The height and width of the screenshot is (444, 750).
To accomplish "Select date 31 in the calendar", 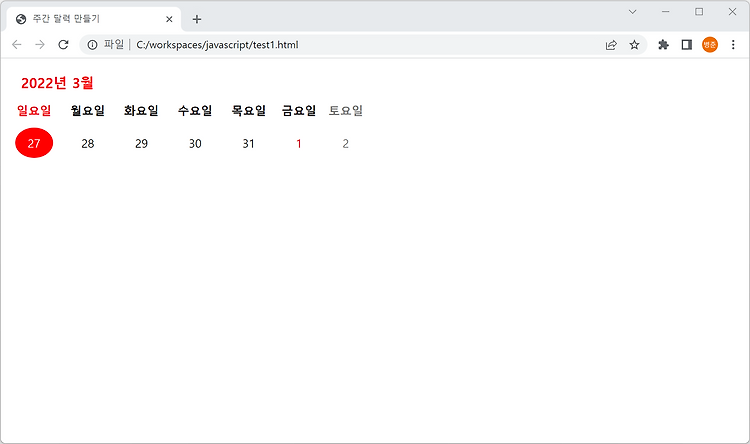I will tap(248, 144).
